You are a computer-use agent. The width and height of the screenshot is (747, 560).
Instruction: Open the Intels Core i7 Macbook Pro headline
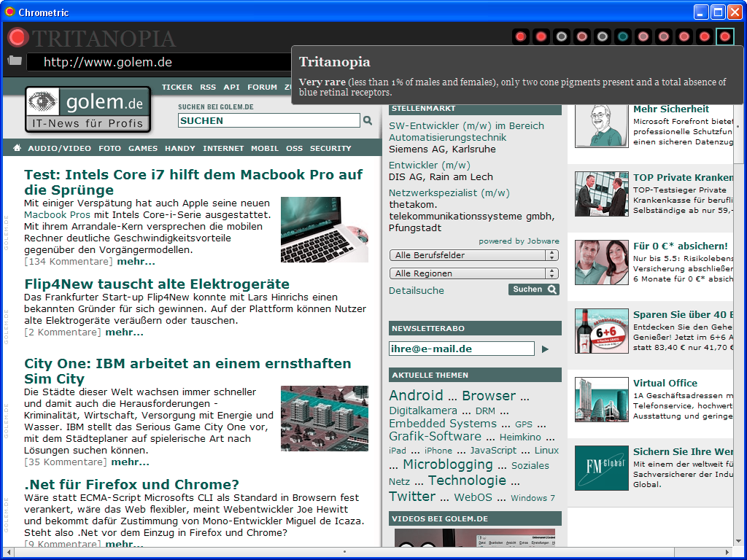pyautogui.click(x=193, y=182)
